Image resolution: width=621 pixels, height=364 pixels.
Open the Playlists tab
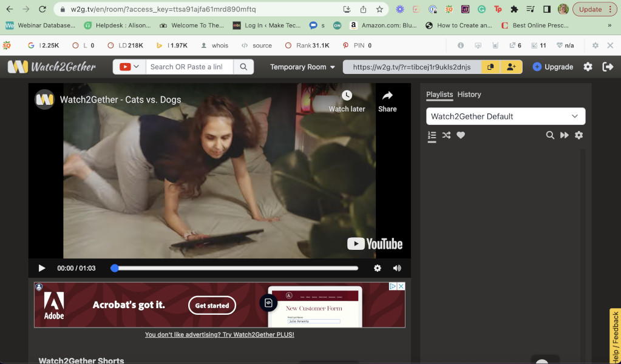click(x=439, y=95)
